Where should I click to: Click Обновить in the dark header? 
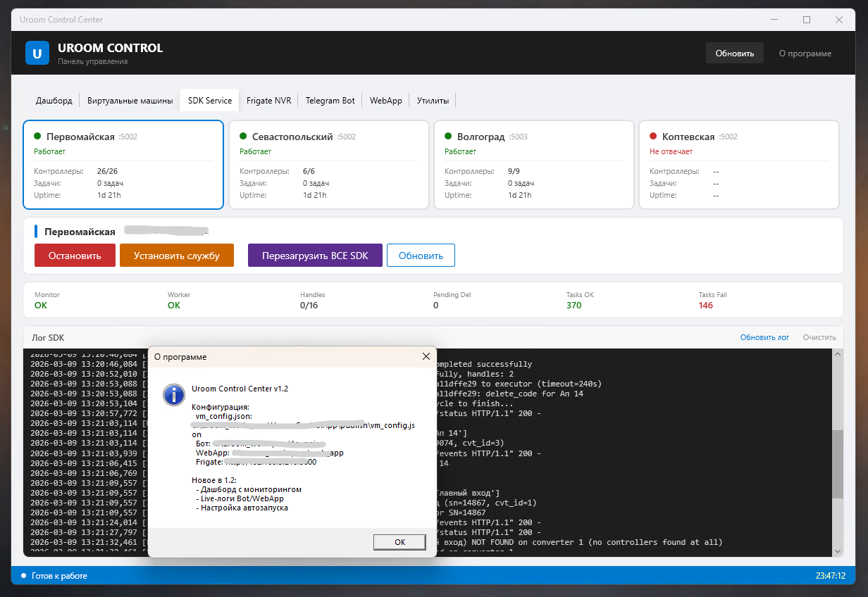point(735,54)
